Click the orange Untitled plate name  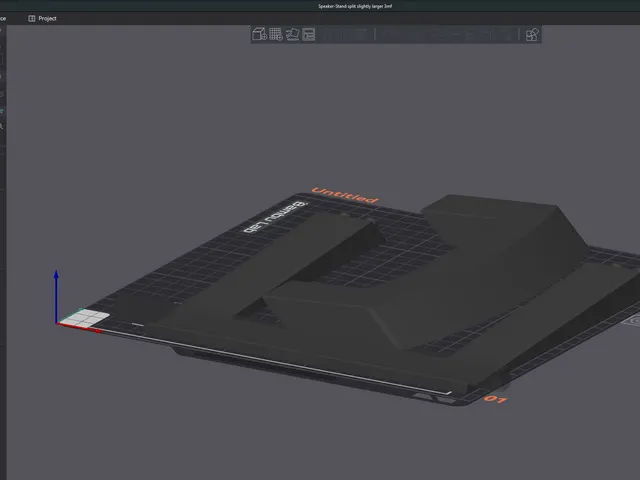click(x=345, y=195)
